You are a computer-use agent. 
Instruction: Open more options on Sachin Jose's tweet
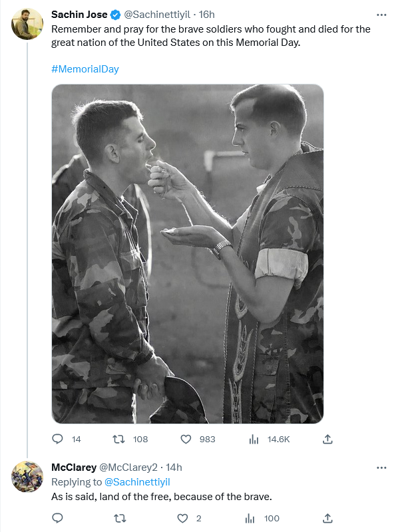pyautogui.click(x=381, y=15)
